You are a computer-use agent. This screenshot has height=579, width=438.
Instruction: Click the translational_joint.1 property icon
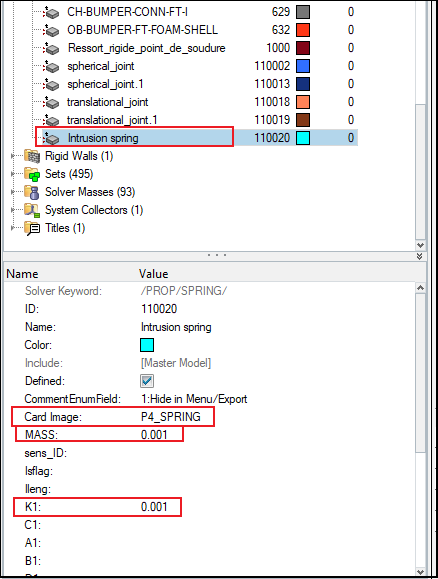(x=51, y=120)
